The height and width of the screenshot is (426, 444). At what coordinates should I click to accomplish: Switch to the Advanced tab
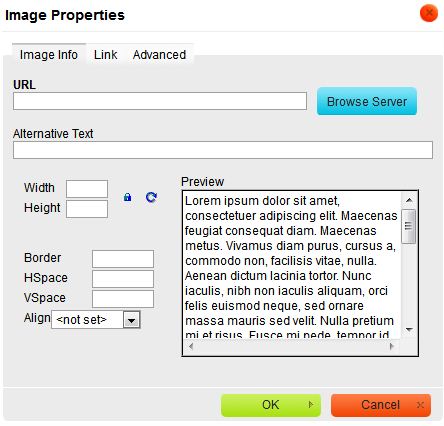(159, 55)
